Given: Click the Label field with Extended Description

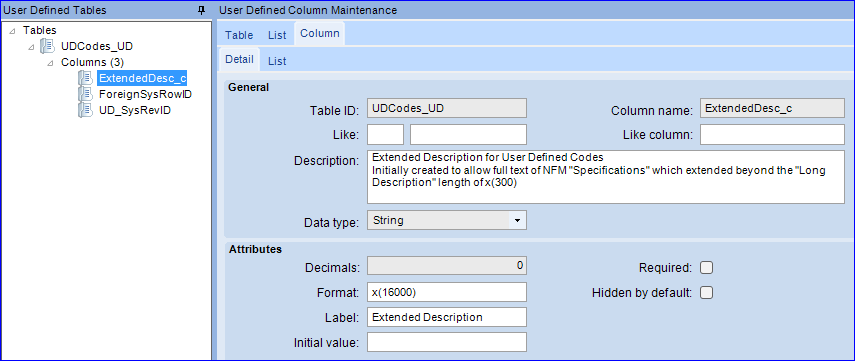Looking at the screenshot, I should pos(447,317).
